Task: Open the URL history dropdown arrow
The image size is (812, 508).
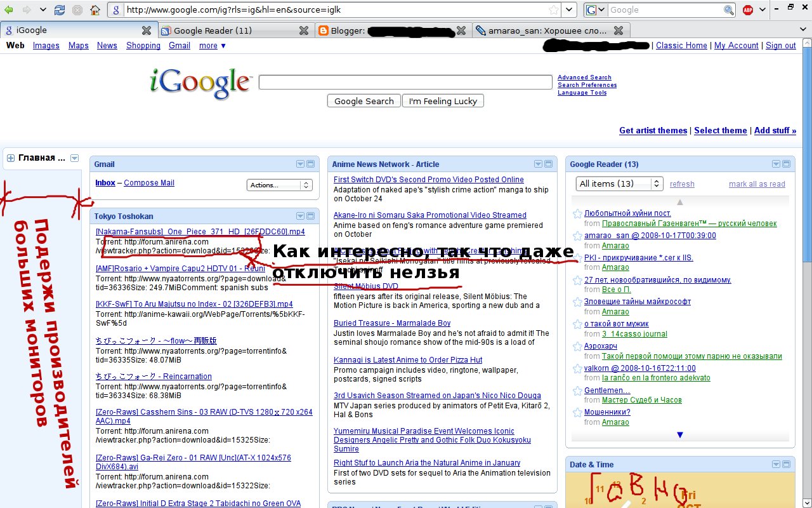Action: [x=570, y=10]
